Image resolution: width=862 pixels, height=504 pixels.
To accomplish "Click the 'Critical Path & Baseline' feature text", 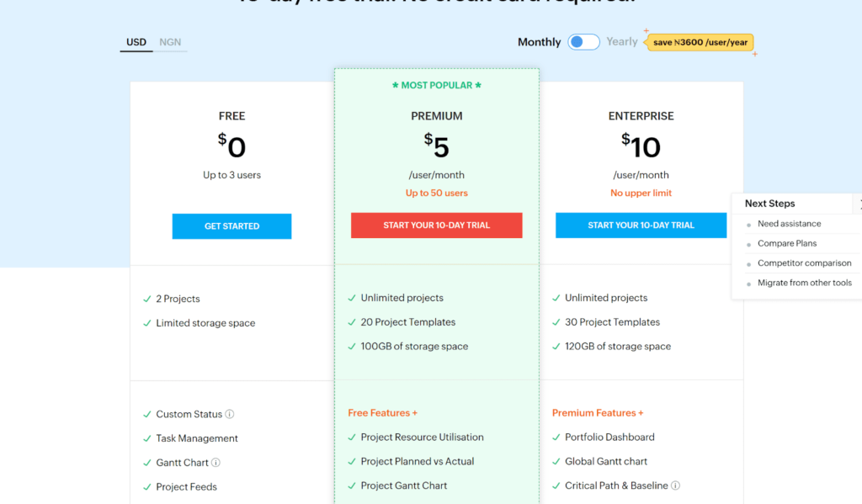I will click(616, 485).
